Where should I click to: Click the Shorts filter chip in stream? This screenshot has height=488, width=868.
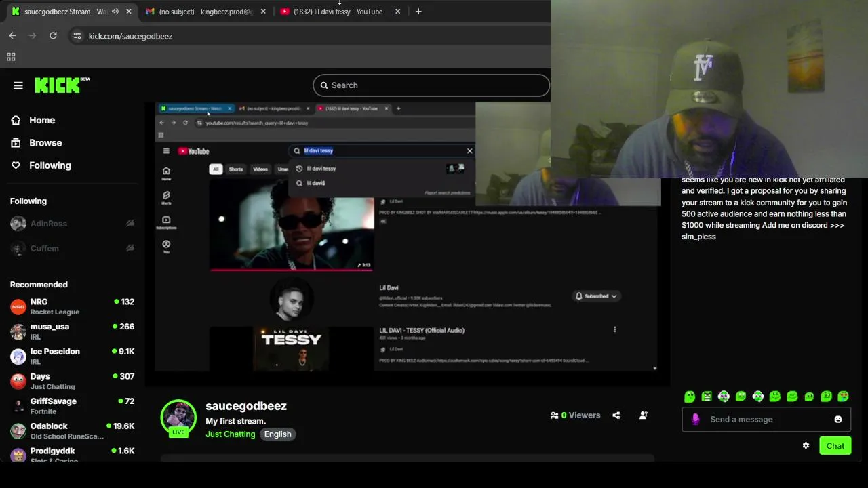click(236, 169)
